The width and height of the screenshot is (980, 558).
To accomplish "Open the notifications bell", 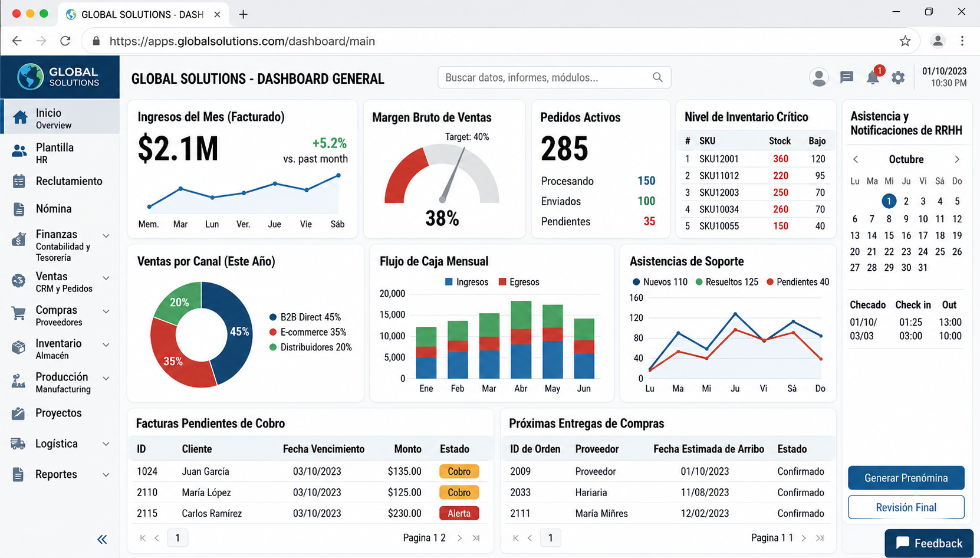I will click(873, 77).
